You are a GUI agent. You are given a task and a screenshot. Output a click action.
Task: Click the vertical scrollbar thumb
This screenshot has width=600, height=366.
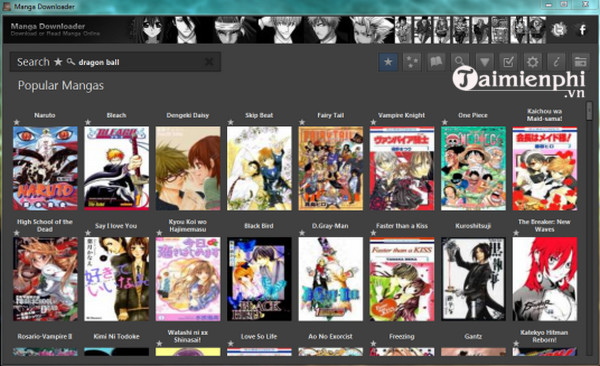tap(589, 111)
